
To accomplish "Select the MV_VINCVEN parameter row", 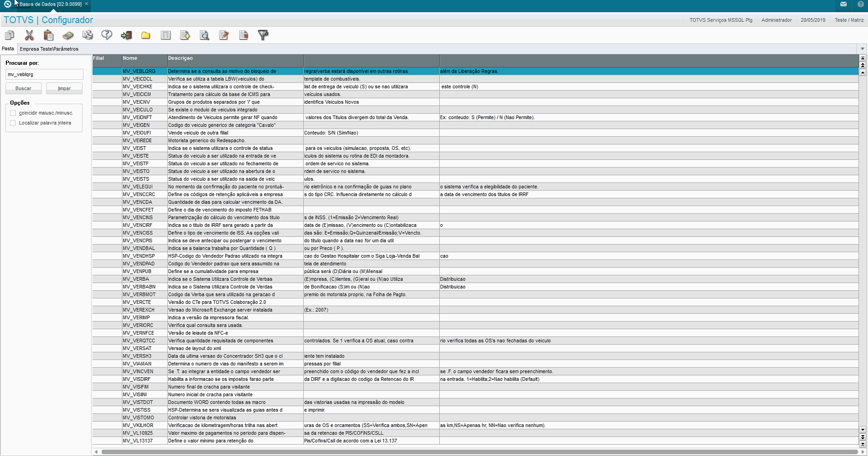I will [x=475, y=371].
